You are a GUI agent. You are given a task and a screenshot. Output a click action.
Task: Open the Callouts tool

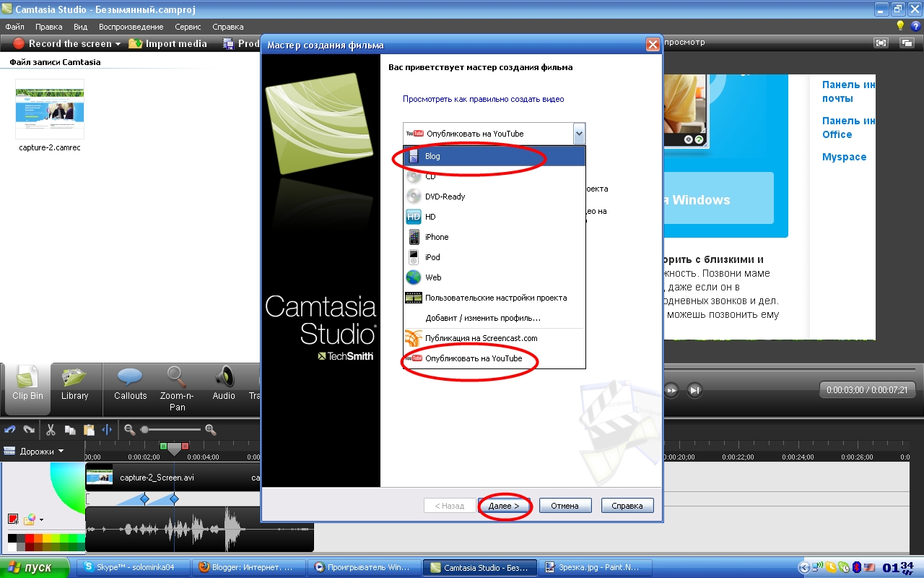130,384
